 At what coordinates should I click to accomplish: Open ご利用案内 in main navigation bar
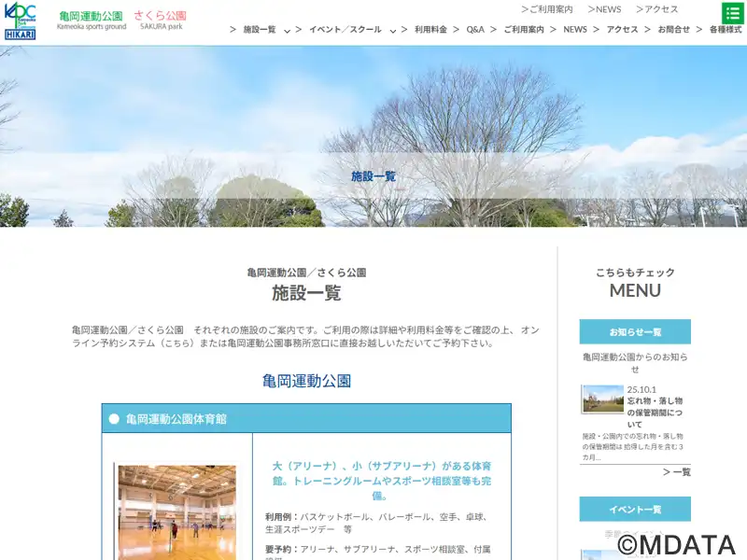coord(523,30)
